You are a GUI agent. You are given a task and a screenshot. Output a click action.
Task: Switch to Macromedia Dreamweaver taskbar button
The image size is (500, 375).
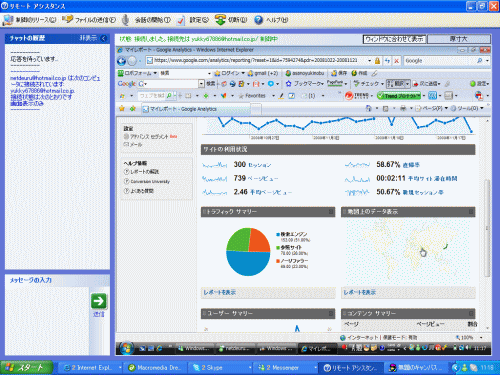[x=156, y=368]
